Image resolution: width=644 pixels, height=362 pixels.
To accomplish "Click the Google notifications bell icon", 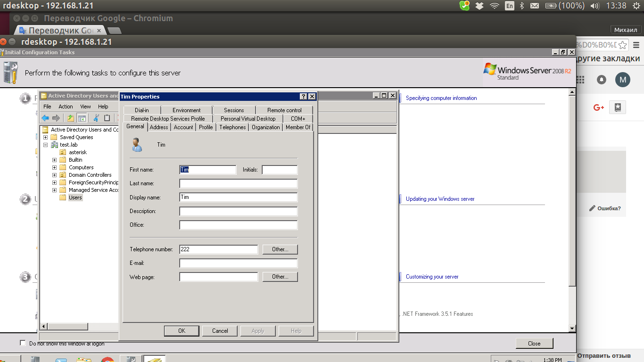I will [x=602, y=80].
